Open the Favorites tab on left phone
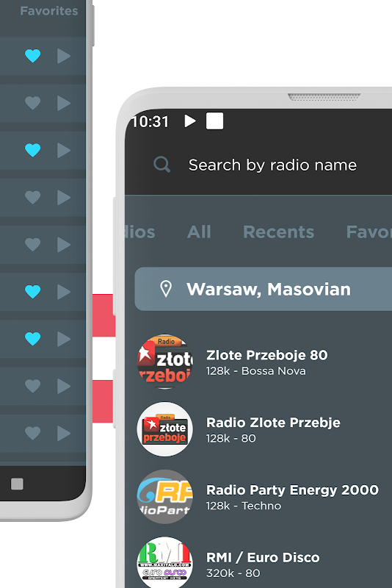 click(49, 11)
